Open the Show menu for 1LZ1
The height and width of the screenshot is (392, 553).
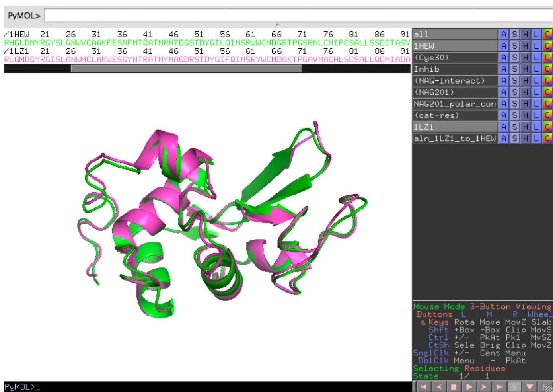point(514,127)
